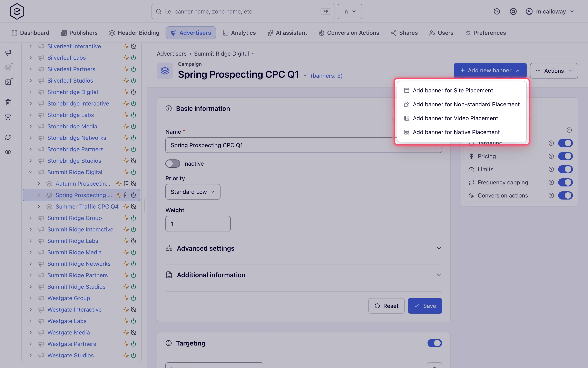Collapse the Summit Ridge Digital tree node
588x368 pixels.
click(x=31, y=172)
